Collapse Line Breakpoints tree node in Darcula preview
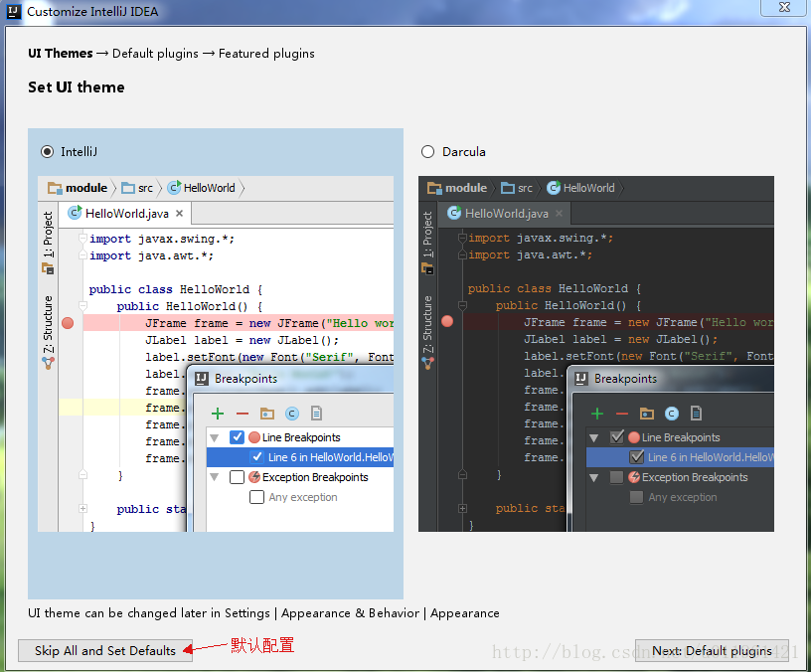Screen dimensions: 811x672 (x=593, y=438)
